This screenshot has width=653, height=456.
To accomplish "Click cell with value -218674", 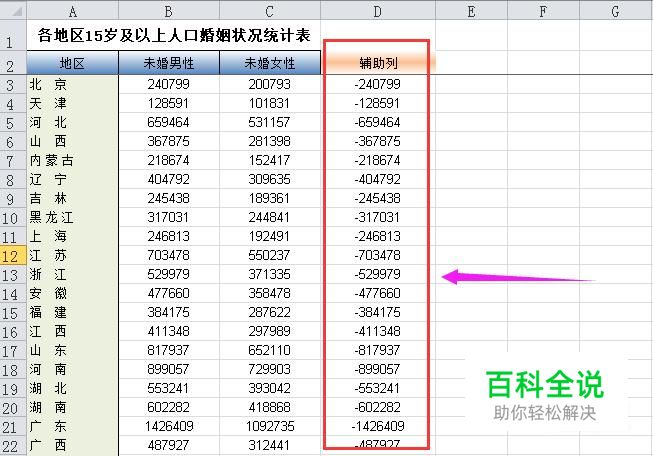I will (378, 161).
